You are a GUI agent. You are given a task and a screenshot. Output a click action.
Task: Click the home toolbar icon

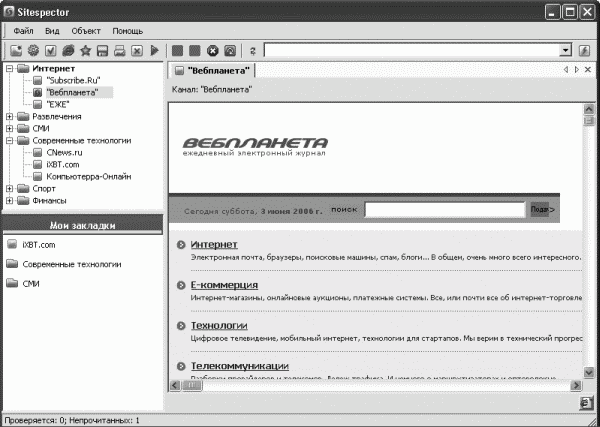pyautogui.click(x=230, y=51)
